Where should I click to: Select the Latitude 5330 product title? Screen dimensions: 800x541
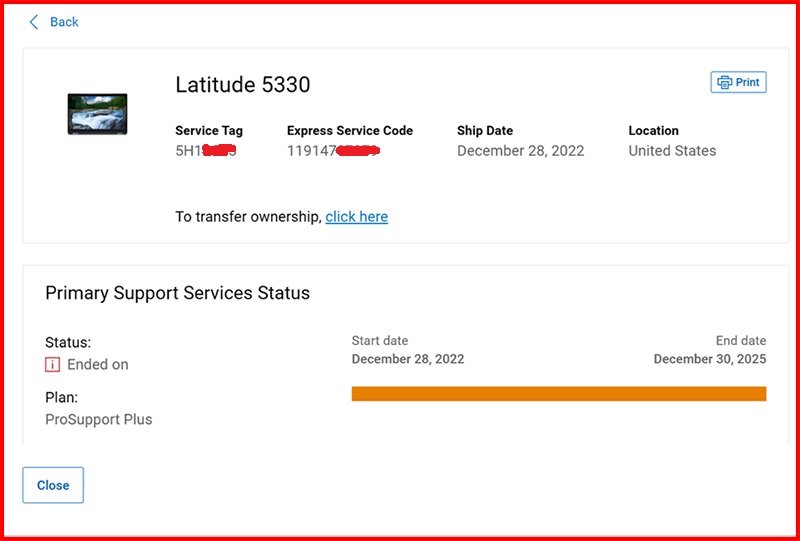(x=243, y=85)
